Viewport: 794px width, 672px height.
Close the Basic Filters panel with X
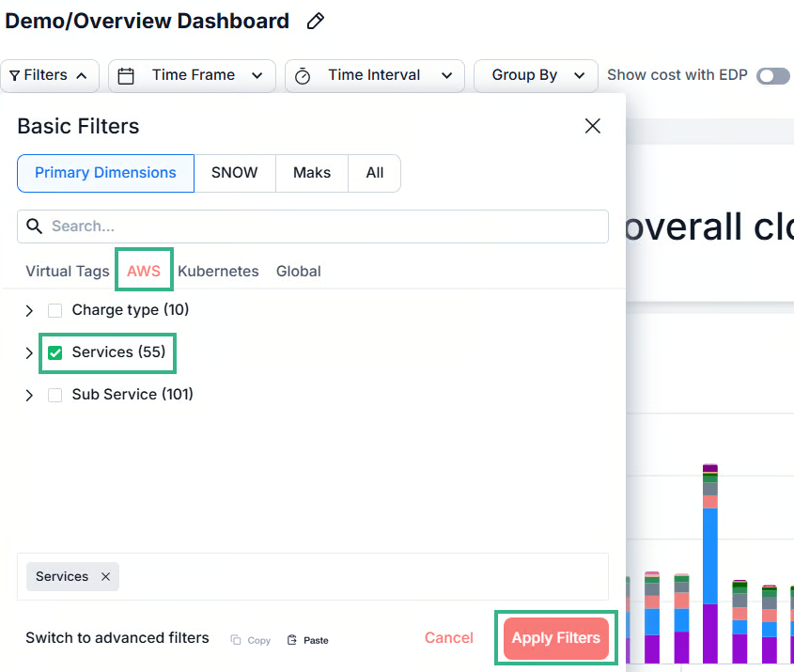click(x=592, y=126)
